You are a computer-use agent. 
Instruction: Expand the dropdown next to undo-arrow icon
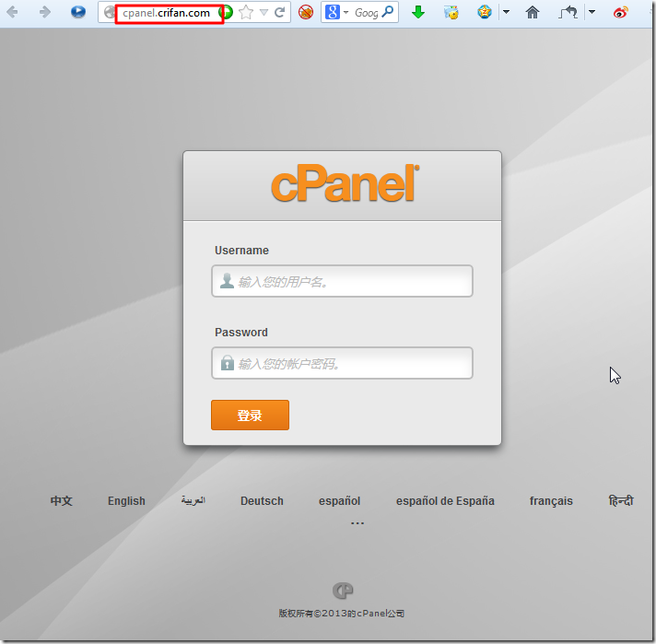point(592,12)
